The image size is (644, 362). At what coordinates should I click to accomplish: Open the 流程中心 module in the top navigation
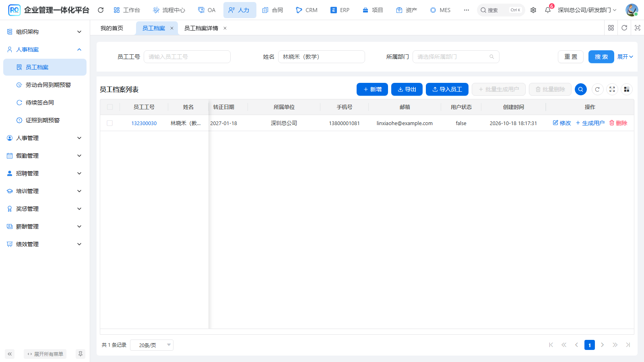169,10
